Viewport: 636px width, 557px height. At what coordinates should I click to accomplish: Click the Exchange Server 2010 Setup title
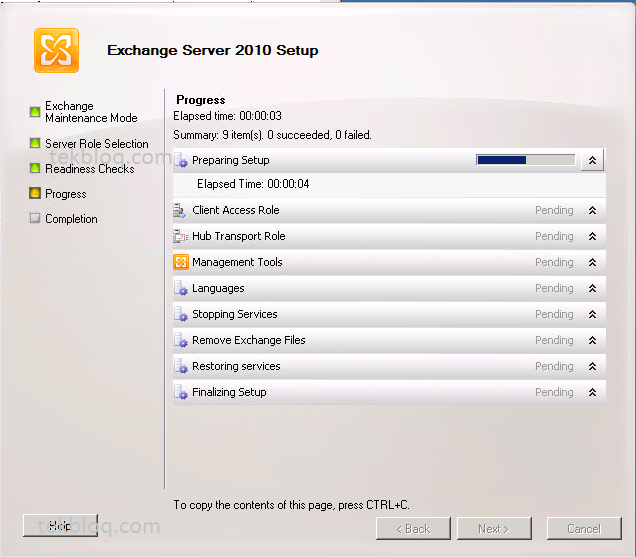click(213, 50)
